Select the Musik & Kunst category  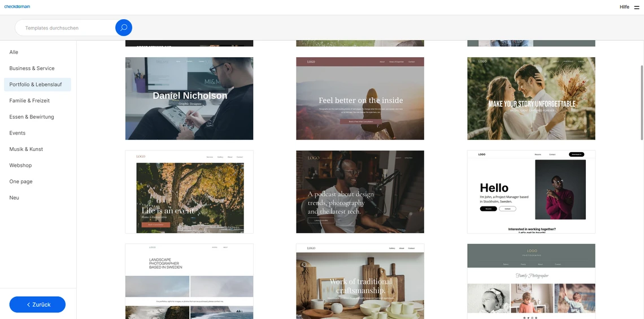tap(26, 149)
